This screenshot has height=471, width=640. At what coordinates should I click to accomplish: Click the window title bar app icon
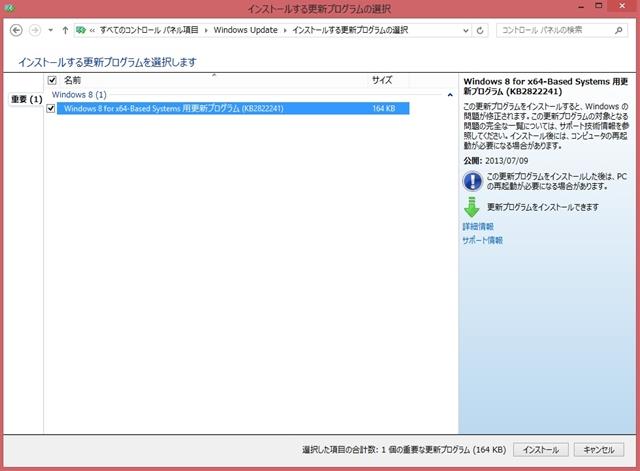9,7
